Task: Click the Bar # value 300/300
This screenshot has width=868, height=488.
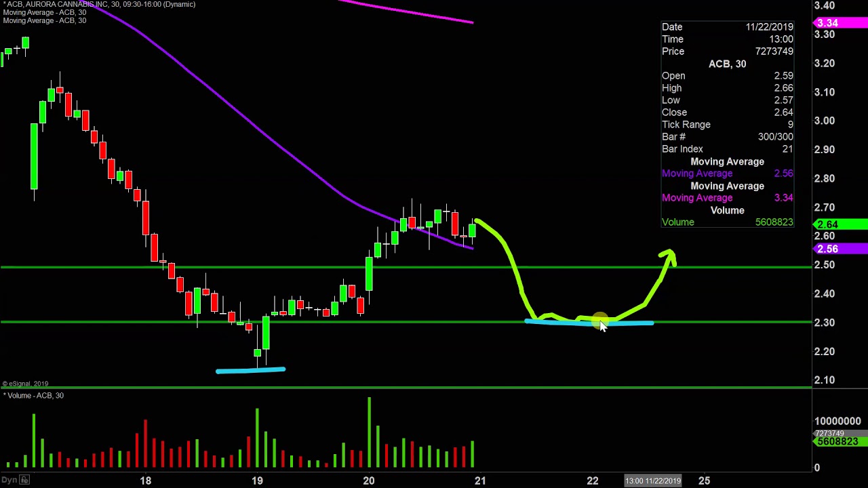Action: (x=776, y=137)
